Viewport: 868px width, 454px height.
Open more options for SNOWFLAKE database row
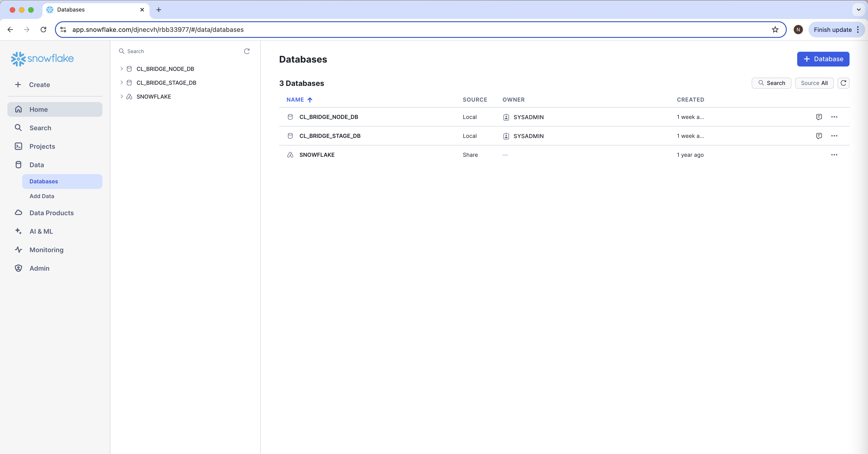pos(834,155)
